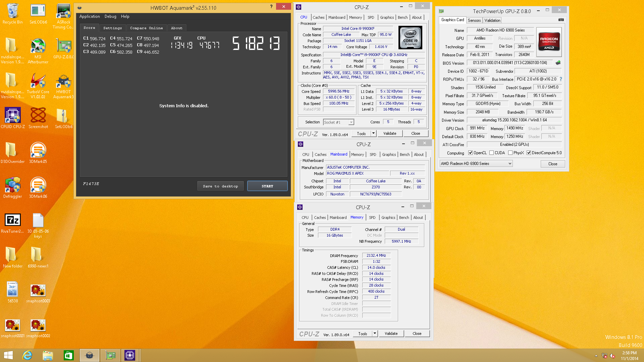The width and height of the screenshot is (644, 362).
Task: Open the Recycle Bin desktop icon
Action: (x=13, y=14)
